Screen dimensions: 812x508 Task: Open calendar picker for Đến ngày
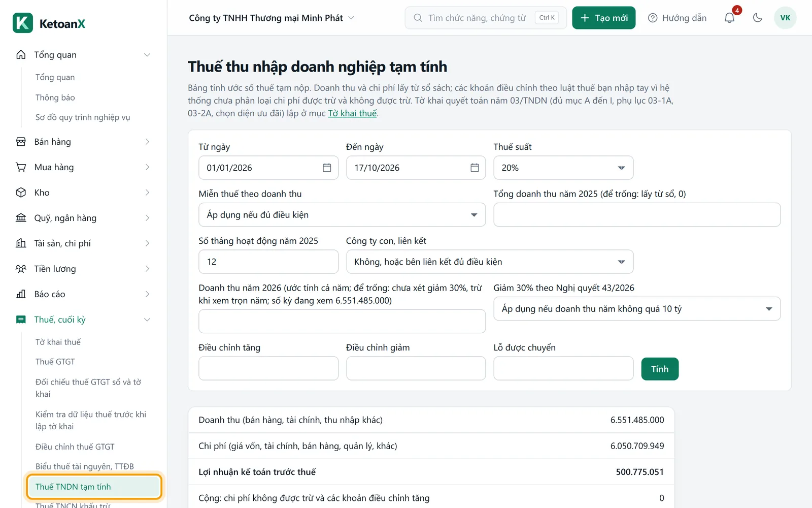pos(475,168)
